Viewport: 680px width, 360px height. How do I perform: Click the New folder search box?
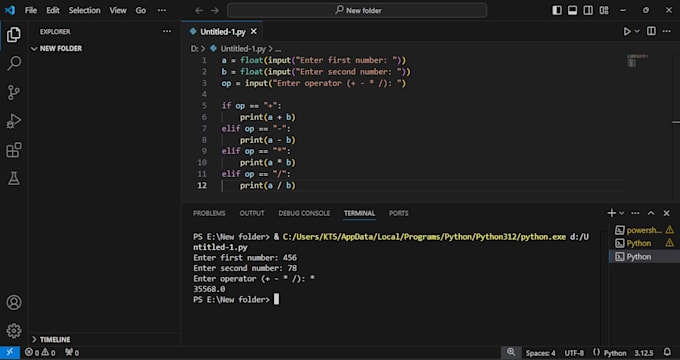tap(357, 10)
